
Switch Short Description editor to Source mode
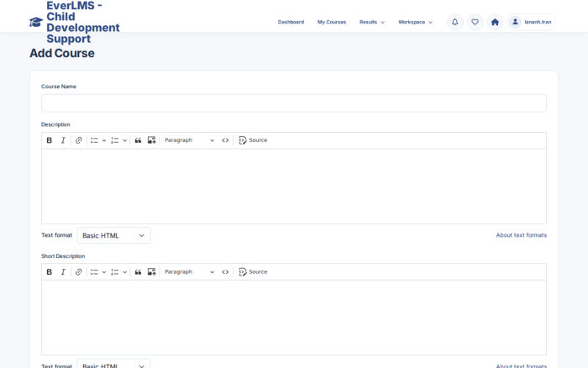253,272
